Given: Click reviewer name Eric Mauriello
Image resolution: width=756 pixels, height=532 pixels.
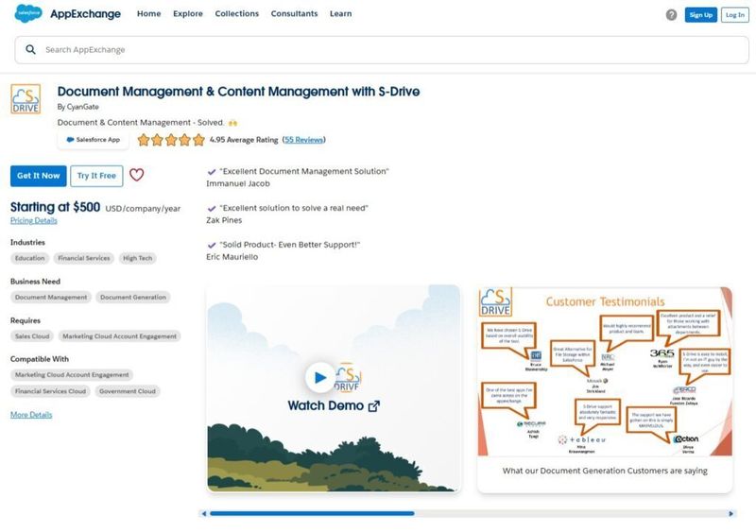Looking at the screenshot, I should pos(232,257).
